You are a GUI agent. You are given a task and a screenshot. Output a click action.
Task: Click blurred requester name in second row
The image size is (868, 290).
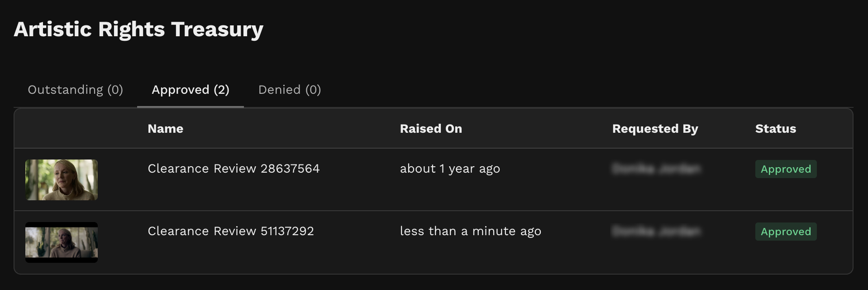pyautogui.click(x=656, y=231)
